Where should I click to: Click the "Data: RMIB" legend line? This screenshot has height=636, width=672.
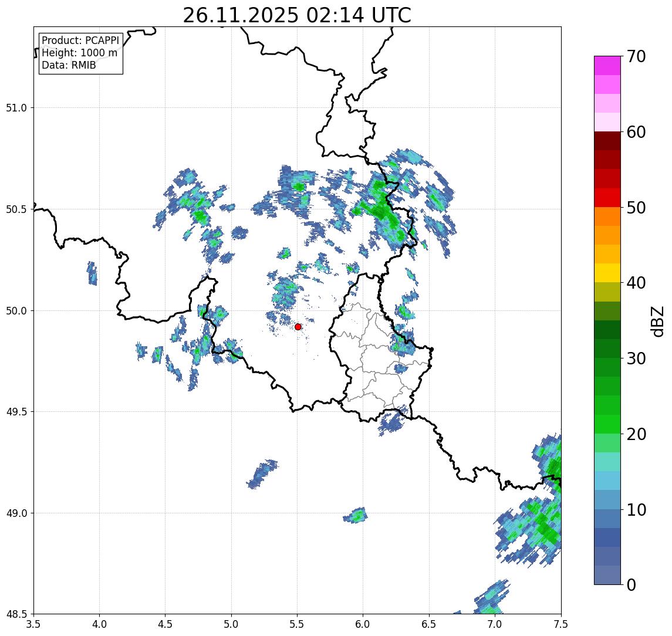point(69,65)
